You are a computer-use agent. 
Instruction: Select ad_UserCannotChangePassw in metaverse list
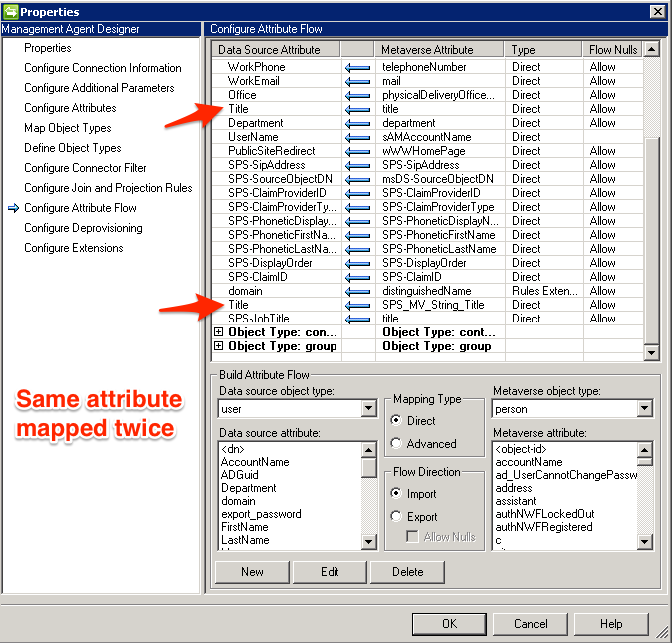pyautogui.click(x=566, y=475)
